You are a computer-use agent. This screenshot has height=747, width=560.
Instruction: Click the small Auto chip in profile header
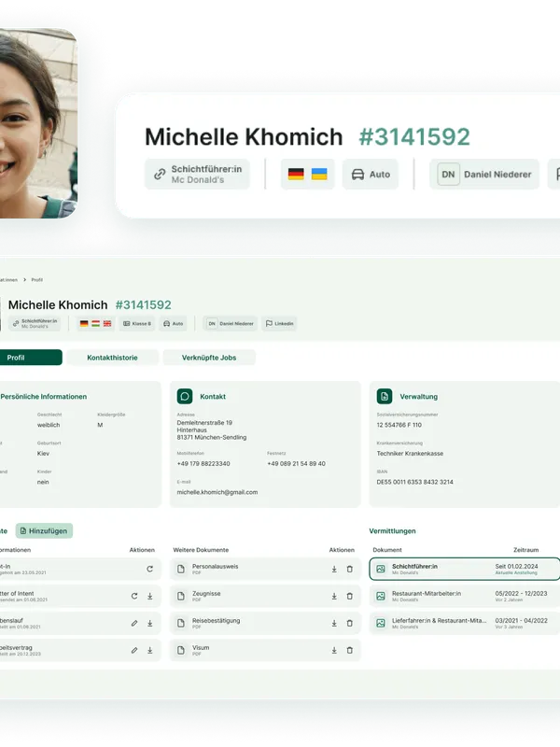coord(174,323)
